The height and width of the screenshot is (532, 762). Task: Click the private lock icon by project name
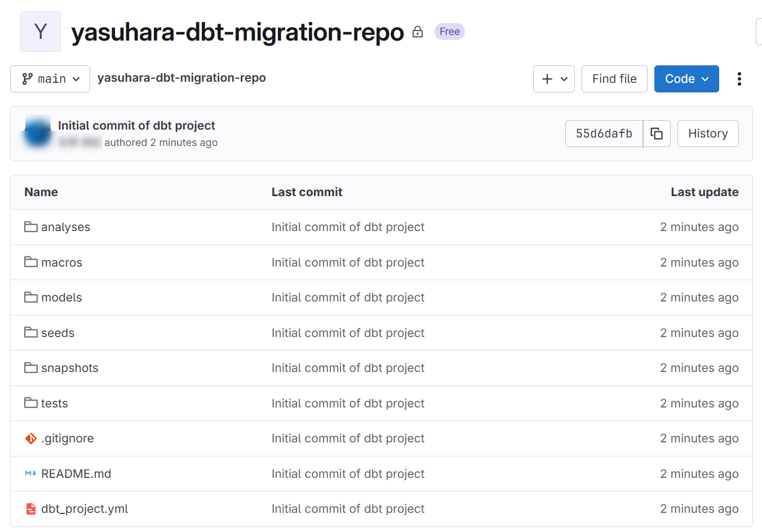pyautogui.click(x=418, y=32)
